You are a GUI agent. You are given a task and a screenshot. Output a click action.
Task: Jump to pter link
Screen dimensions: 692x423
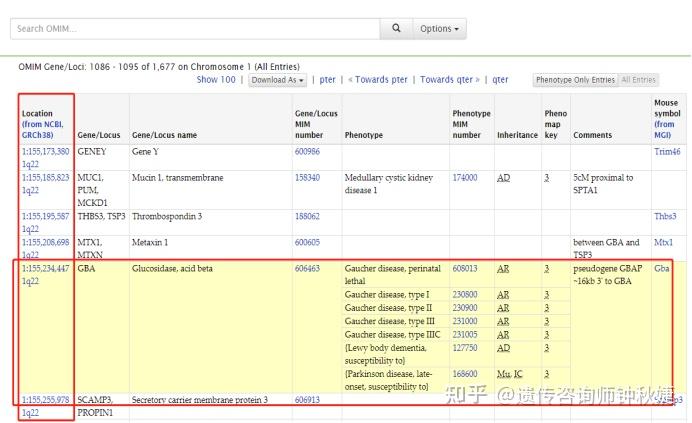[x=327, y=80]
